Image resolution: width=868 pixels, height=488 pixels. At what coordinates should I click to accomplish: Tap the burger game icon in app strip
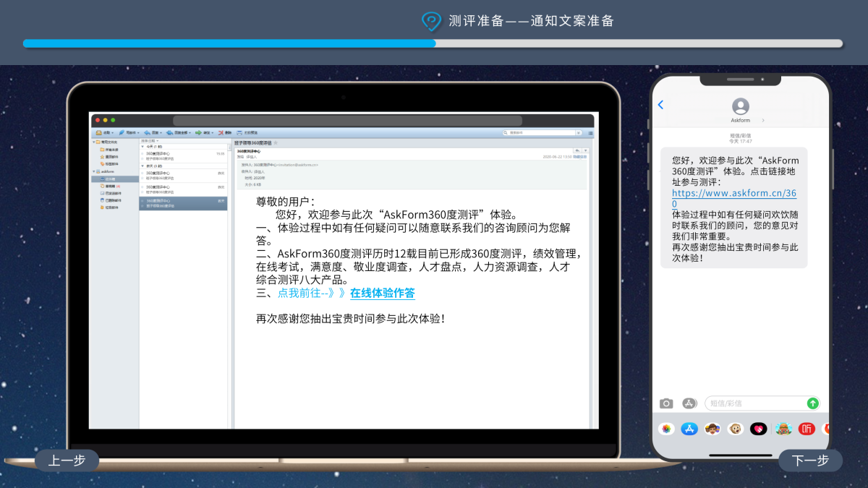pyautogui.click(x=783, y=429)
